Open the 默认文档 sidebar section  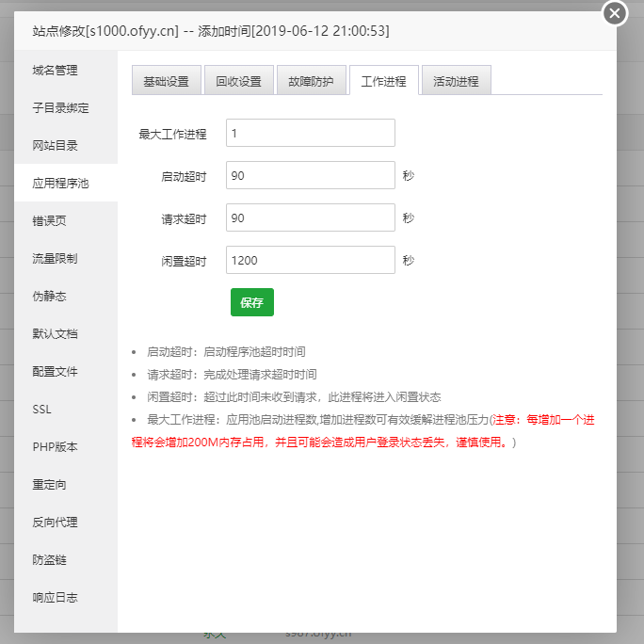66,334
